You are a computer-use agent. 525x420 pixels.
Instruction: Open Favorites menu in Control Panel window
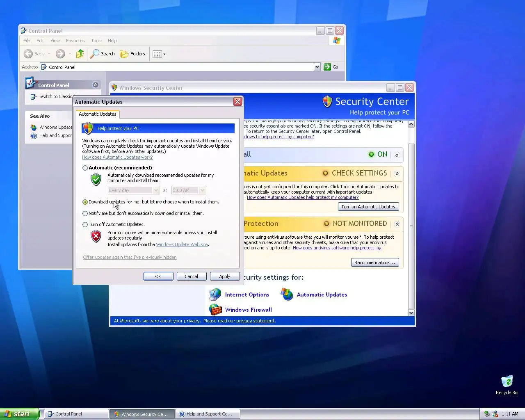(x=75, y=41)
